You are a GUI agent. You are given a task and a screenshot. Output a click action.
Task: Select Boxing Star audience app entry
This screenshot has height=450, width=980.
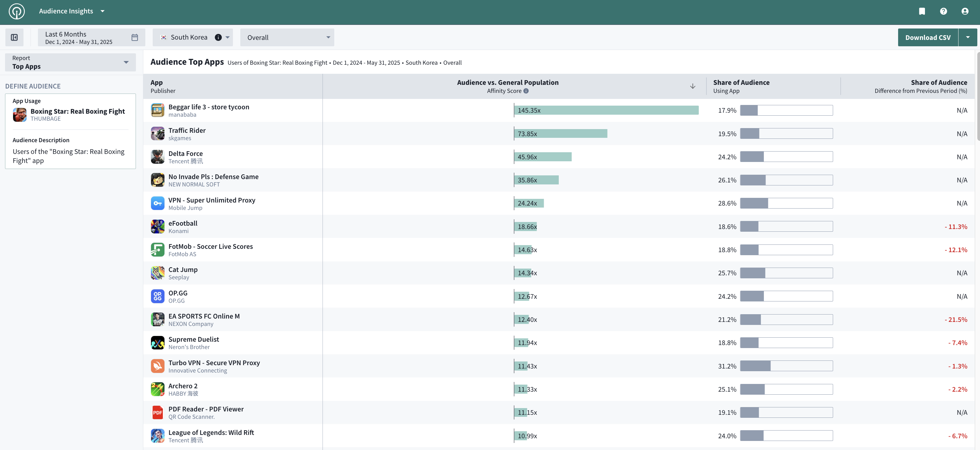click(77, 111)
